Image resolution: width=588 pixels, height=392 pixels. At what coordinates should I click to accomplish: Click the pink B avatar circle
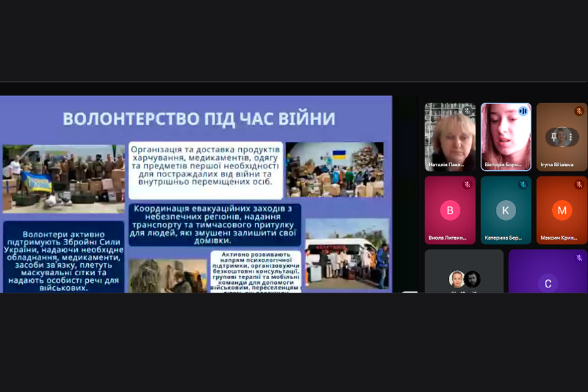450,210
